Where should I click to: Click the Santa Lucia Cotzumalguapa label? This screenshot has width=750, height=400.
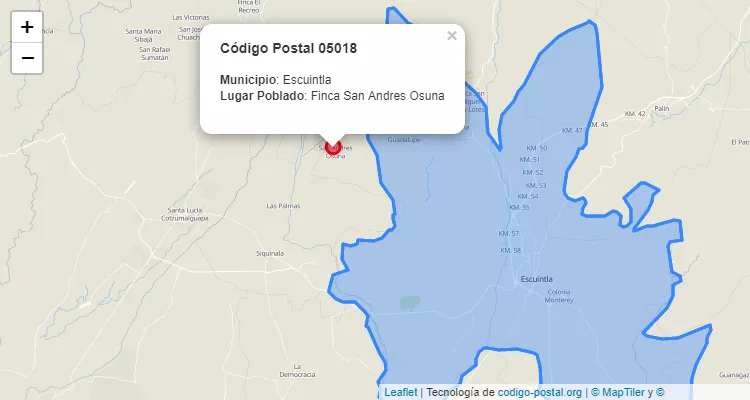[x=185, y=214]
